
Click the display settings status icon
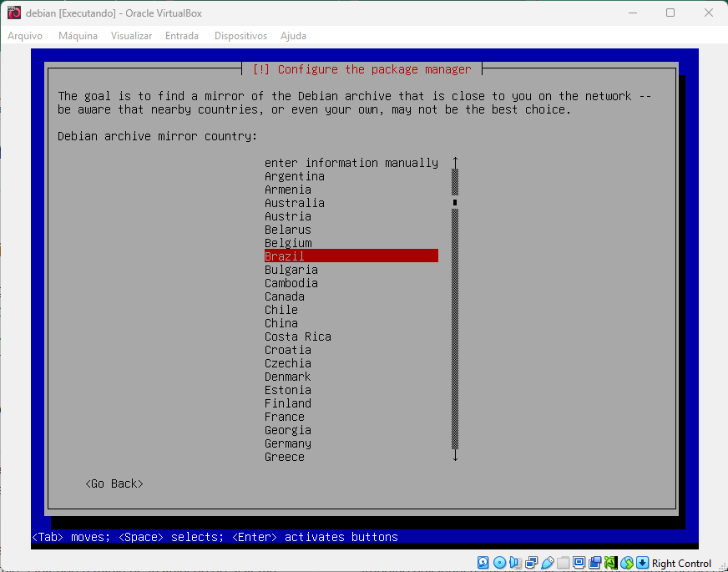[579, 563]
